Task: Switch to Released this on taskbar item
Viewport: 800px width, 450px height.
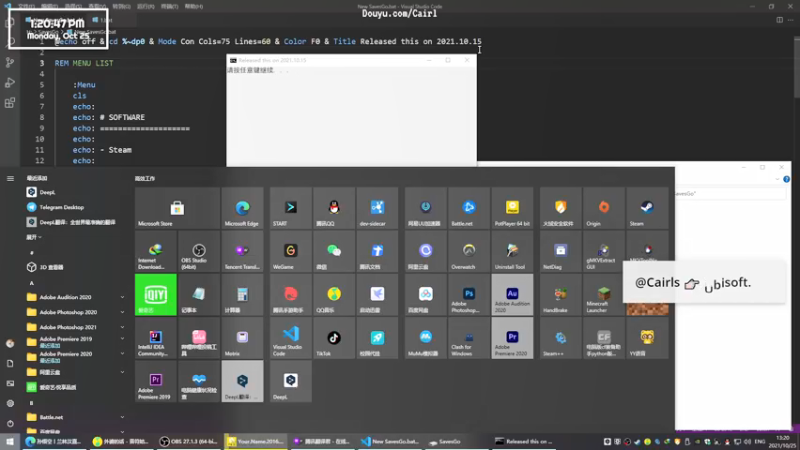Action: [x=524, y=442]
